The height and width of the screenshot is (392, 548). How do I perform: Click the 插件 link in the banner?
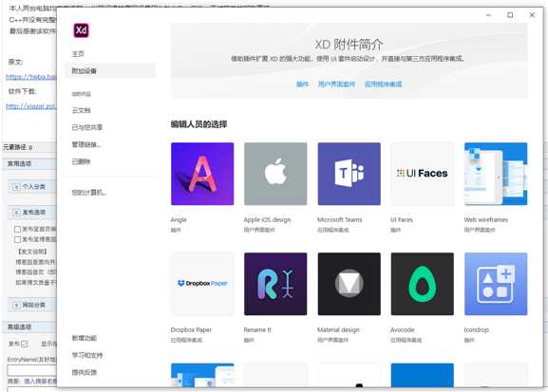(303, 84)
